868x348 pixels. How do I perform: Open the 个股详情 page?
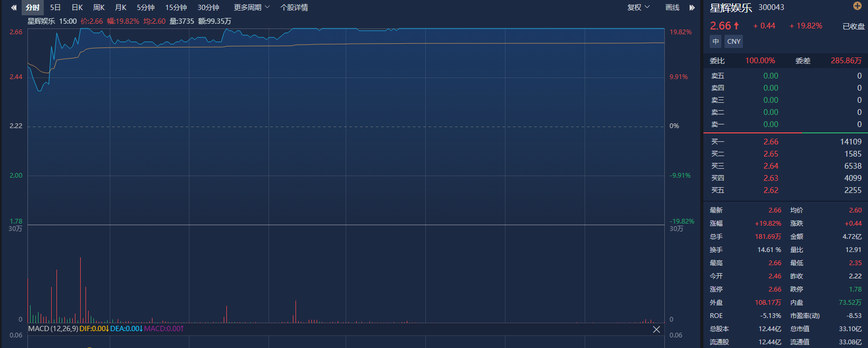click(294, 7)
